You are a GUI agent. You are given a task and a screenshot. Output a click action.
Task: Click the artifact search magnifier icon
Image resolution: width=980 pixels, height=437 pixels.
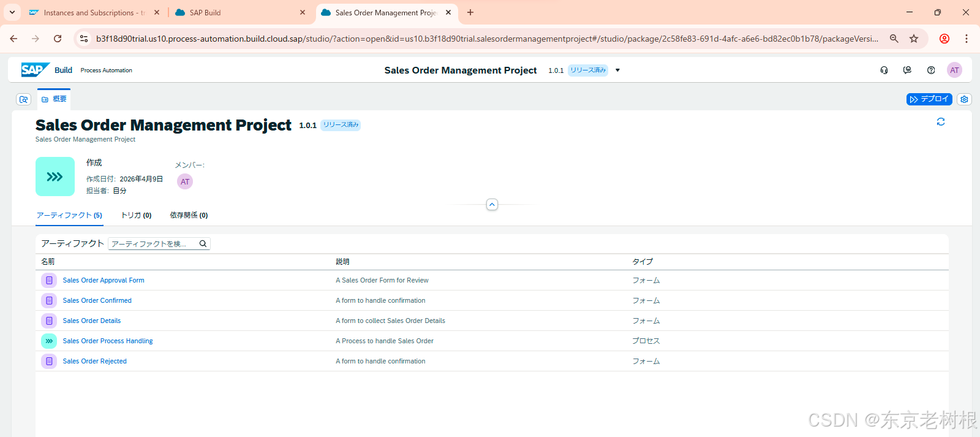pos(203,243)
